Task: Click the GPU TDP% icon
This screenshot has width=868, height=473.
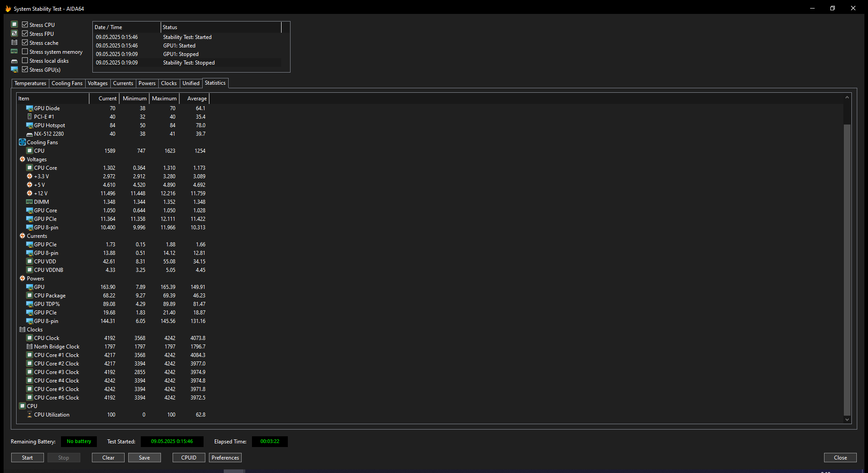Action: (30, 304)
